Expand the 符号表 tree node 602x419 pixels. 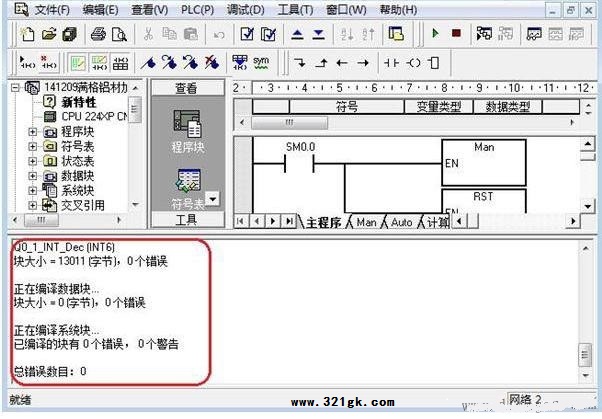click(33, 147)
